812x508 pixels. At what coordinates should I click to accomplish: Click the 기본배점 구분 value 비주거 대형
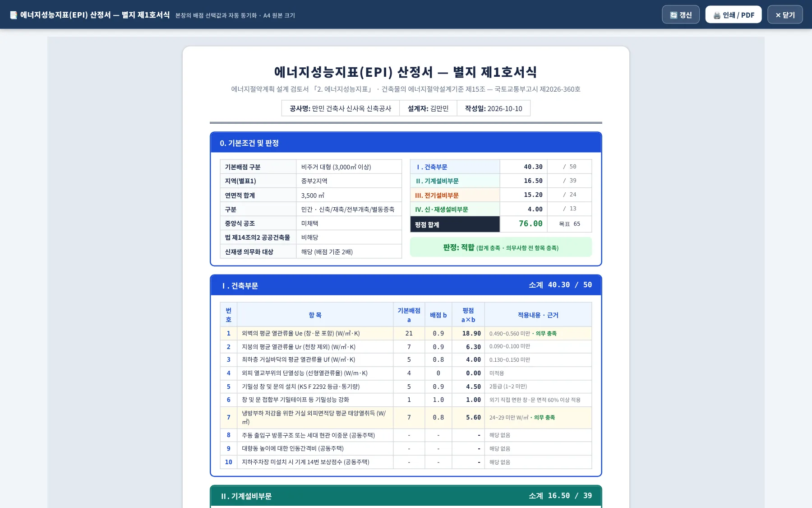point(349,167)
